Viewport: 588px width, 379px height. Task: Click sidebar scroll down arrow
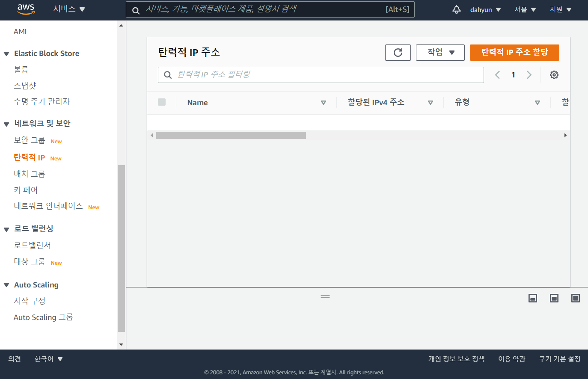click(x=121, y=344)
